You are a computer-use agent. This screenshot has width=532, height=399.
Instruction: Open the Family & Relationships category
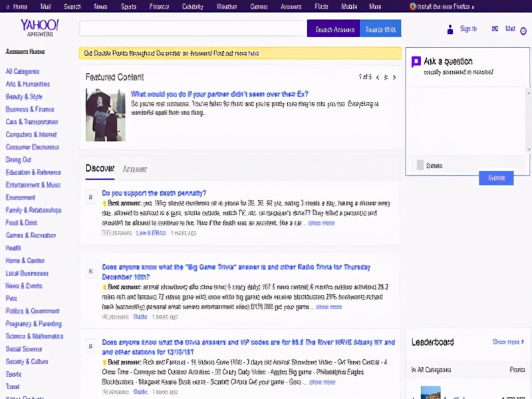(33, 210)
